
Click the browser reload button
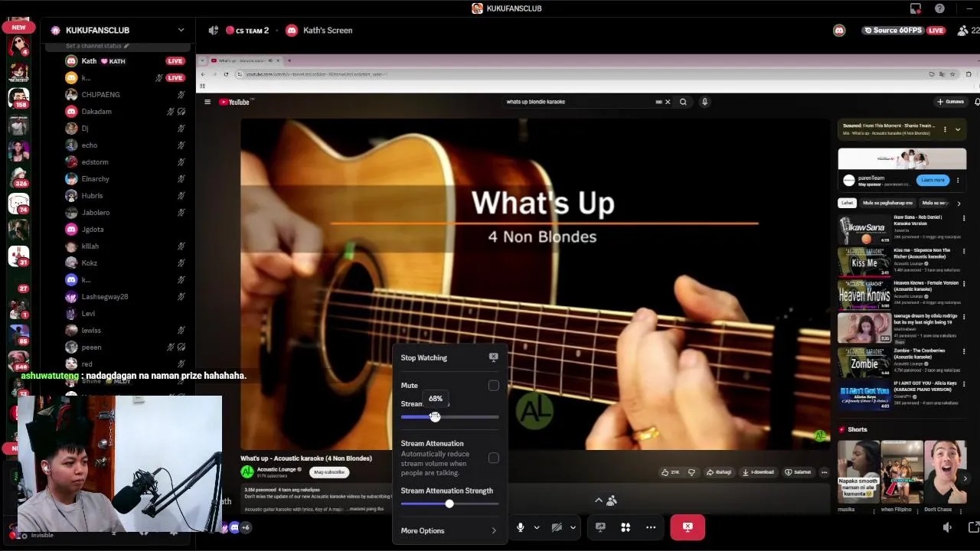pos(226,74)
